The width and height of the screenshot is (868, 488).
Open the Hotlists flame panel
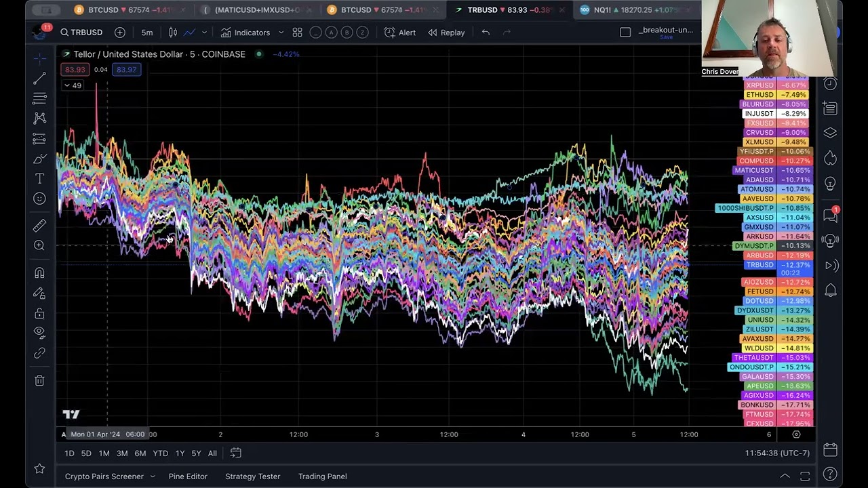(x=830, y=159)
